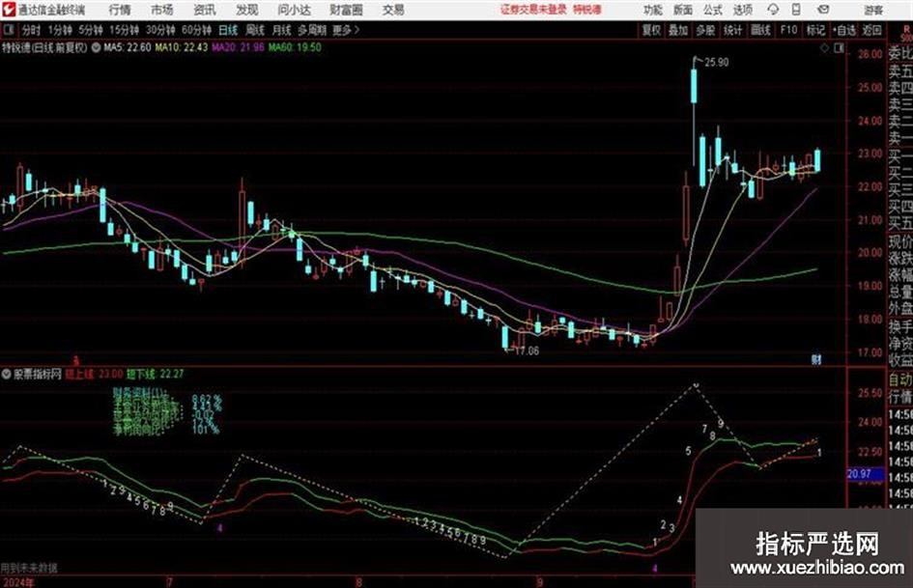Image resolution: width=913 pixels, height=588 pixels.
Task: Open the 发现 menu
Action: 247,10
